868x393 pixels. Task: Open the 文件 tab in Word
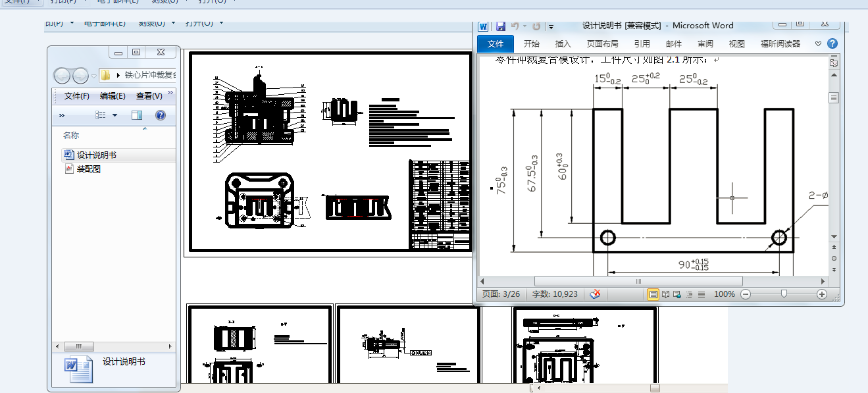tap(496, 44)
